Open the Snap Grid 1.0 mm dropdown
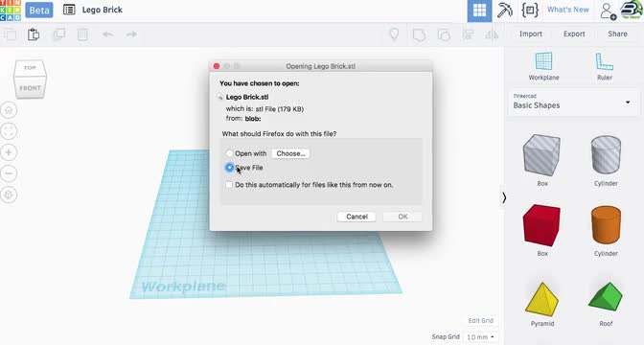This screenshot has width=644, height=345. click(480, 337)
